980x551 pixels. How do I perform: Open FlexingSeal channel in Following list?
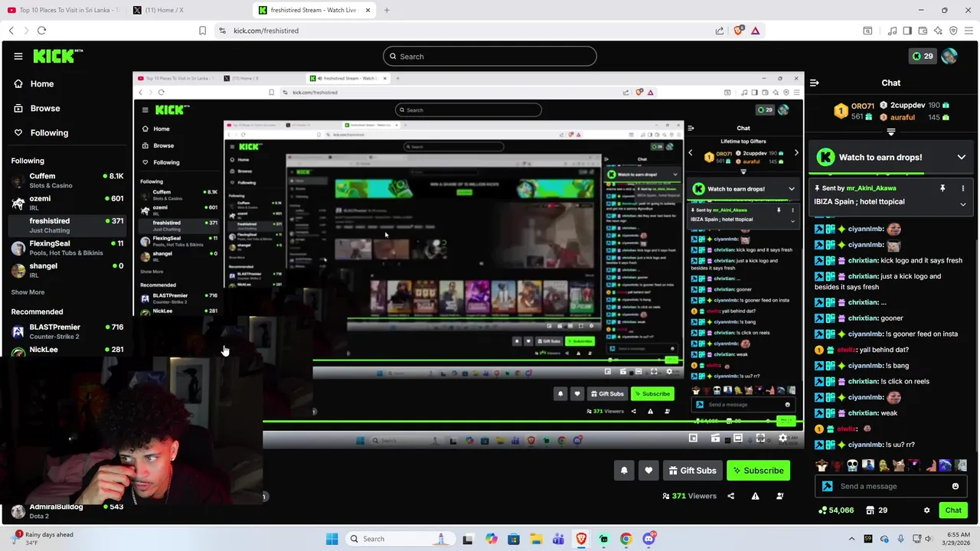[67, 247]
